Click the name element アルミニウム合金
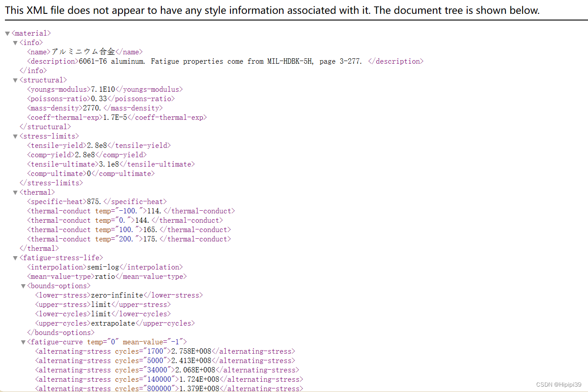This screenshot has width=588, height=392. click(x=85, y=52)
